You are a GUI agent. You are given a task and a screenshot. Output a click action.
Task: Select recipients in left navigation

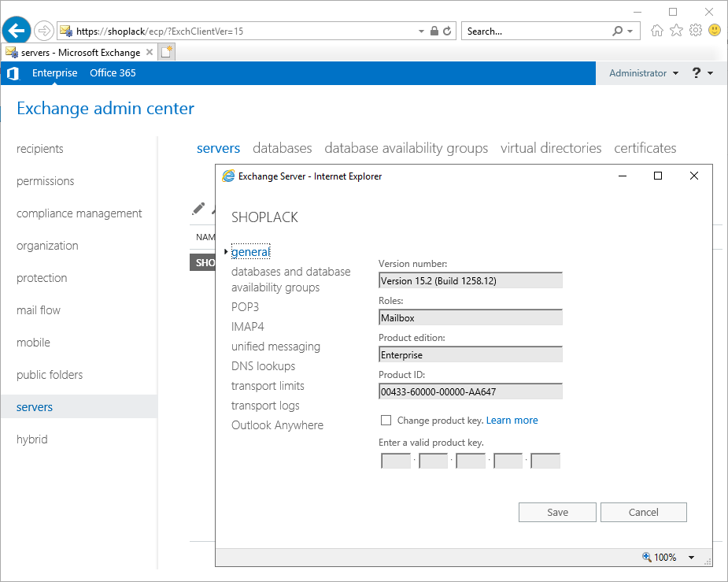(40, 149)
